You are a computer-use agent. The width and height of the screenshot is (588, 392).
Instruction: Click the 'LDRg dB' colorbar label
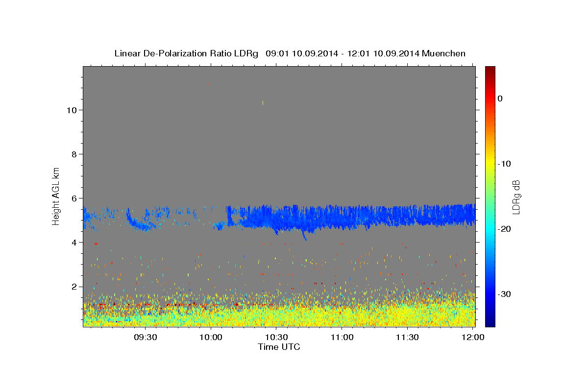[x=515, y=197]
